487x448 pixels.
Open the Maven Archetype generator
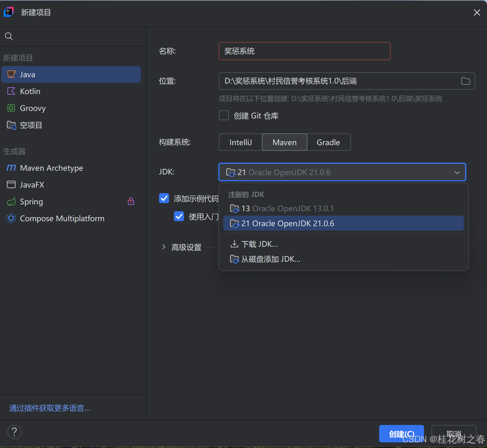51,168
